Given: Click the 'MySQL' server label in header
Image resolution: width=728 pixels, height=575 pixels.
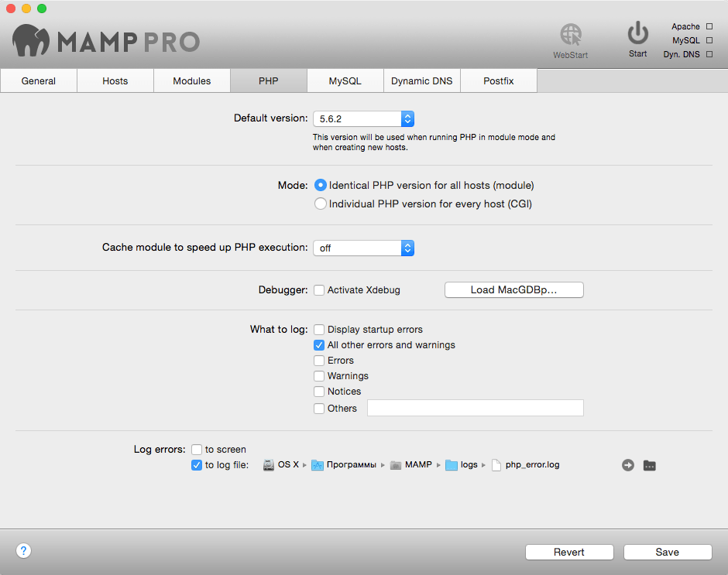Looking at the screenshot, I should (x=686, y=40).
